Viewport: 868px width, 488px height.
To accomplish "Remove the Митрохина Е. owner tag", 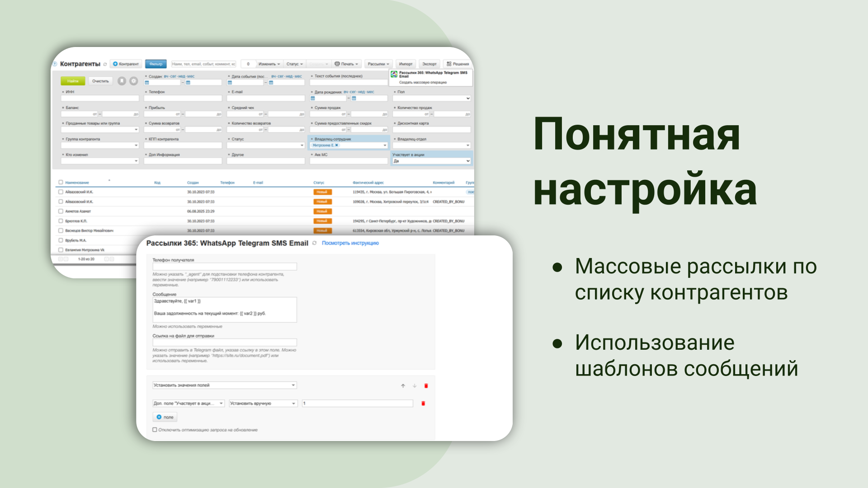I will click(337, 145).
